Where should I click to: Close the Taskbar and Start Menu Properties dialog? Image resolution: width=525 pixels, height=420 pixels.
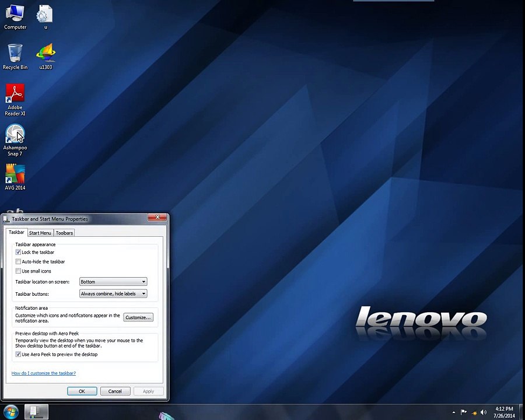pos(157,217)
